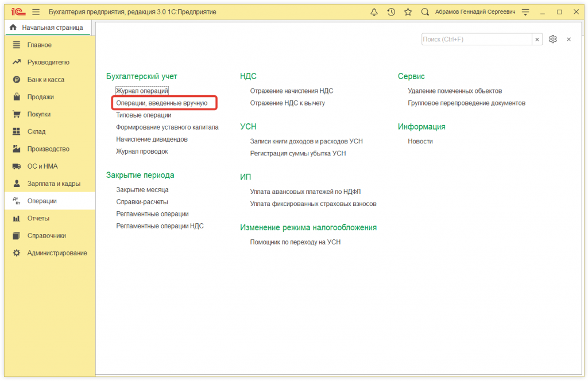Go to the Администрирование section
Screen dimensions: 588x381
(57, 253)
